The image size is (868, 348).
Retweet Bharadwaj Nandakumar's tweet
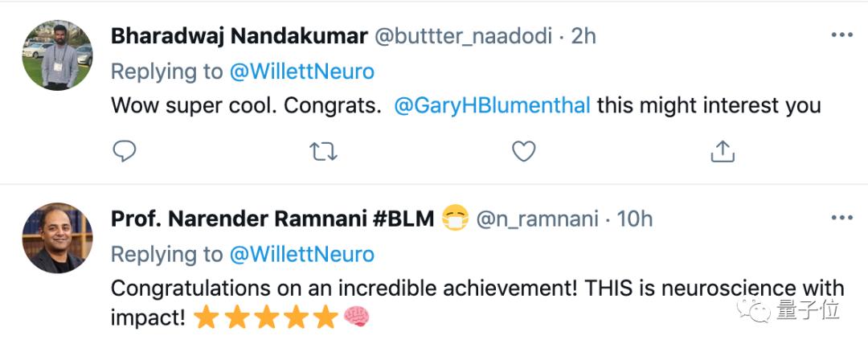pyautogui.click(x=323, y=151)
